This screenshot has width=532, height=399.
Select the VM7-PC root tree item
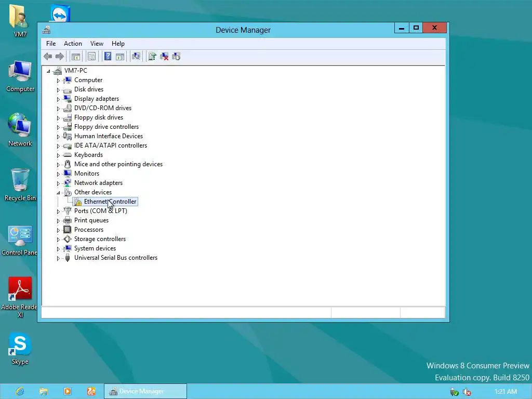click(76, 71)
